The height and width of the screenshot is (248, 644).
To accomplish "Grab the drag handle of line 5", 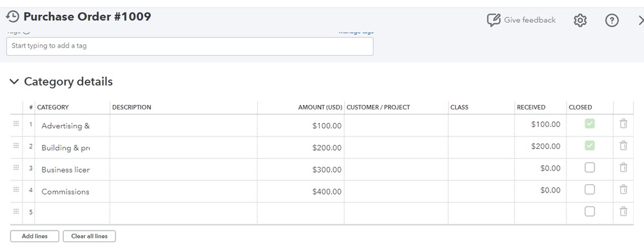I will 16,211.
